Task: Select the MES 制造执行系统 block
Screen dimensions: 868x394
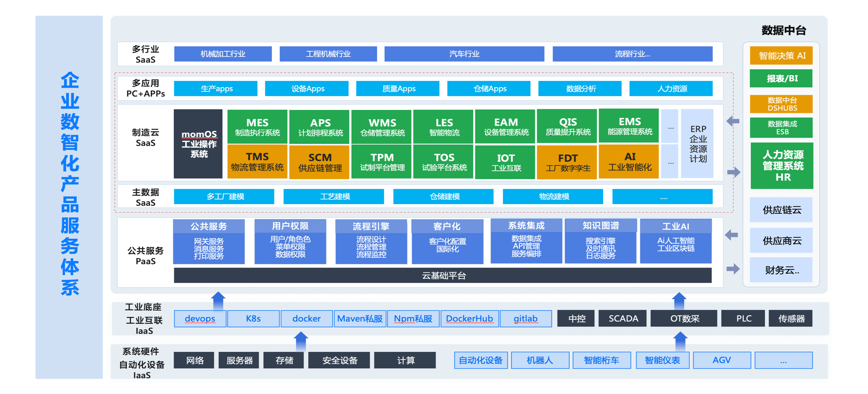Action: (x=257, y=127)
